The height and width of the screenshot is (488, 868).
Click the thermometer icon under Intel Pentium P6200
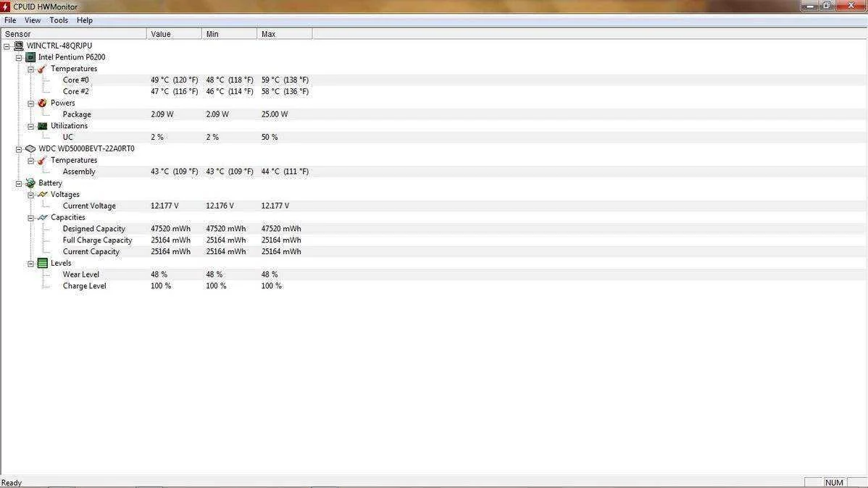[42, 69]
